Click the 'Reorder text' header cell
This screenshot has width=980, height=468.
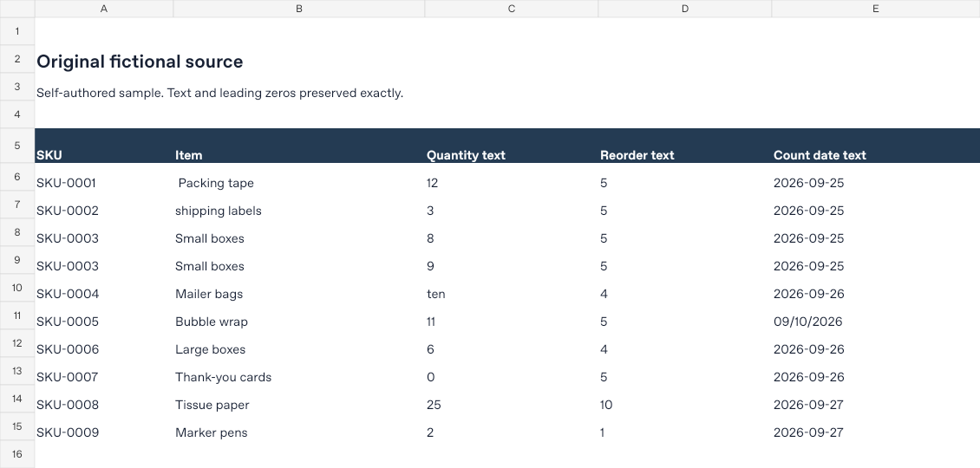click(685, 146)
